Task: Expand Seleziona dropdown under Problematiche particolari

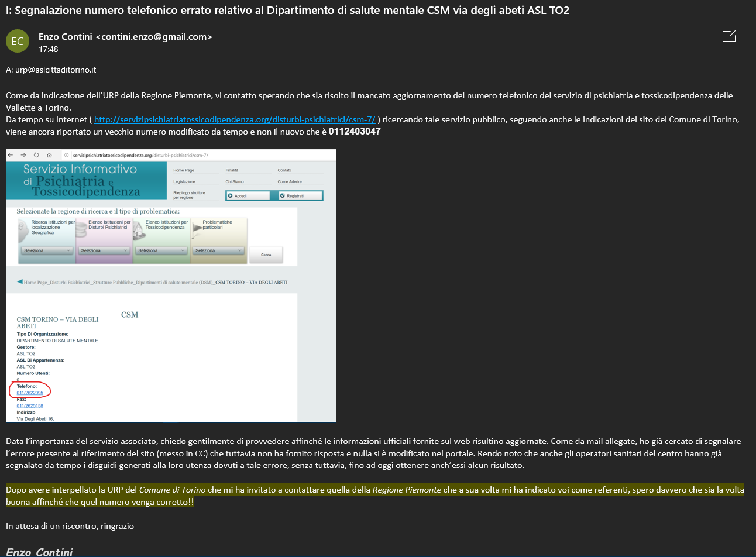Action: [x=219, y=250]
